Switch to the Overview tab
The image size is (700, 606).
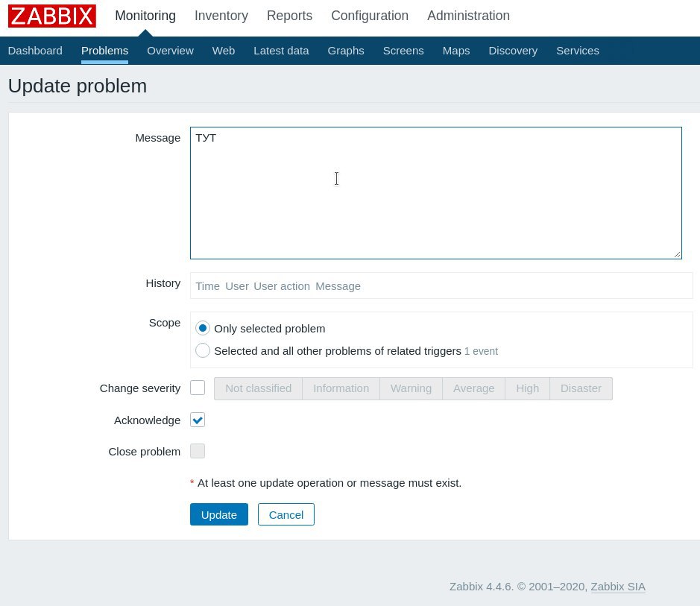(170, 51)
